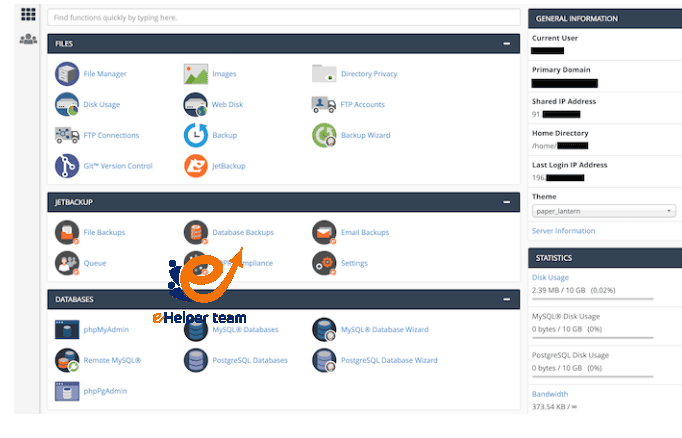The image size is (682, 438).
Task: Open the PostgreSQL Database Wizard icon
Action: coord(324,360)
